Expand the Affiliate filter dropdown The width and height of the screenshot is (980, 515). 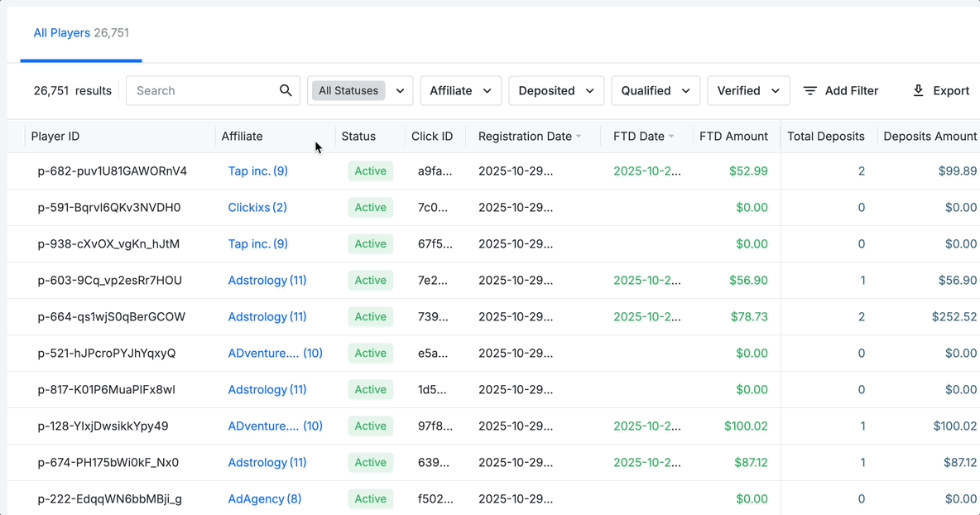pos(461,90)
